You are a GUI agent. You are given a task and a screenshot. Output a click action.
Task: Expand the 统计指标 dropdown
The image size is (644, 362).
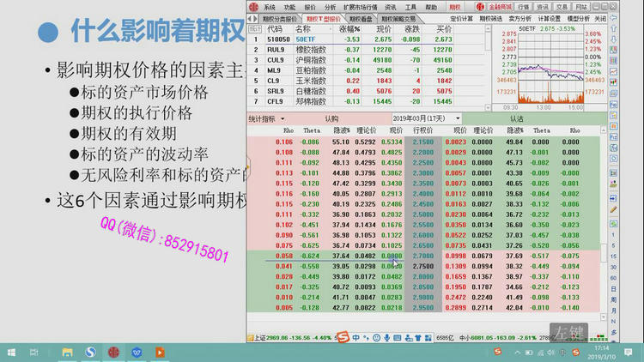click(266, 118)
